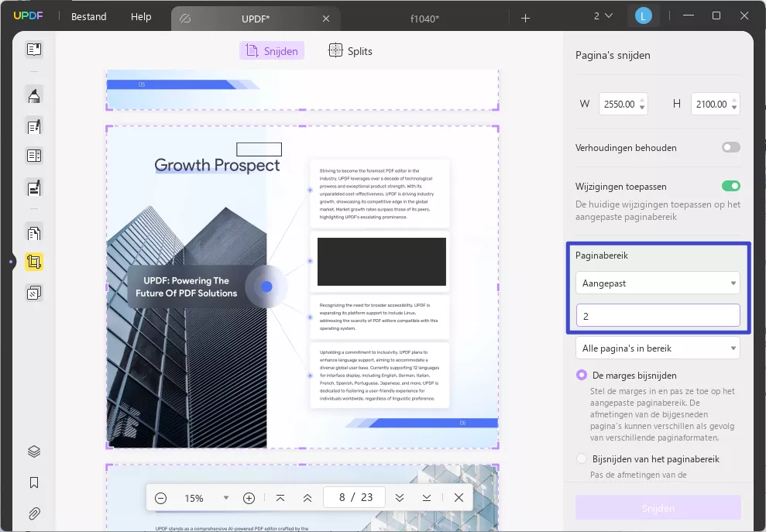Open the Organize Pages tool

pyautogui.click(x=33, y=232)
